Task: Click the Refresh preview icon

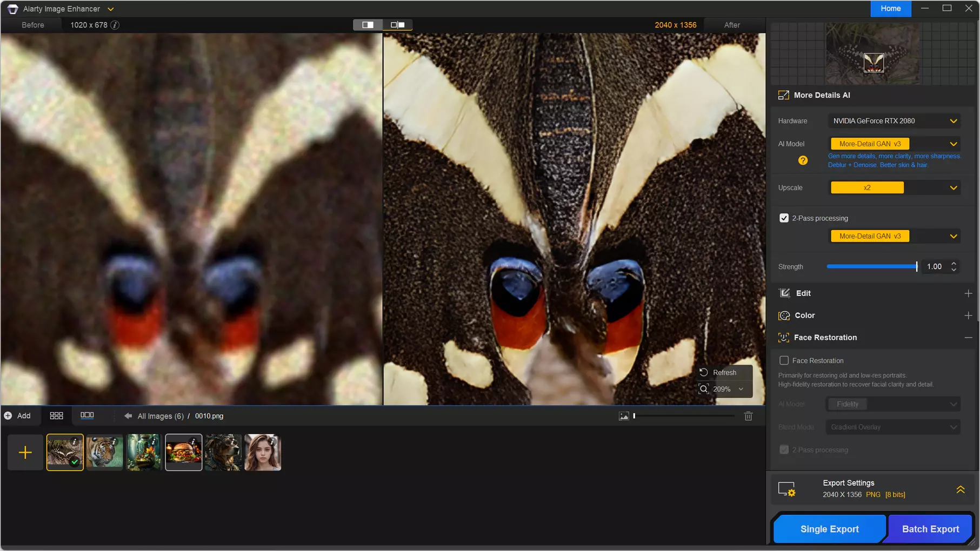Action: 703,372
